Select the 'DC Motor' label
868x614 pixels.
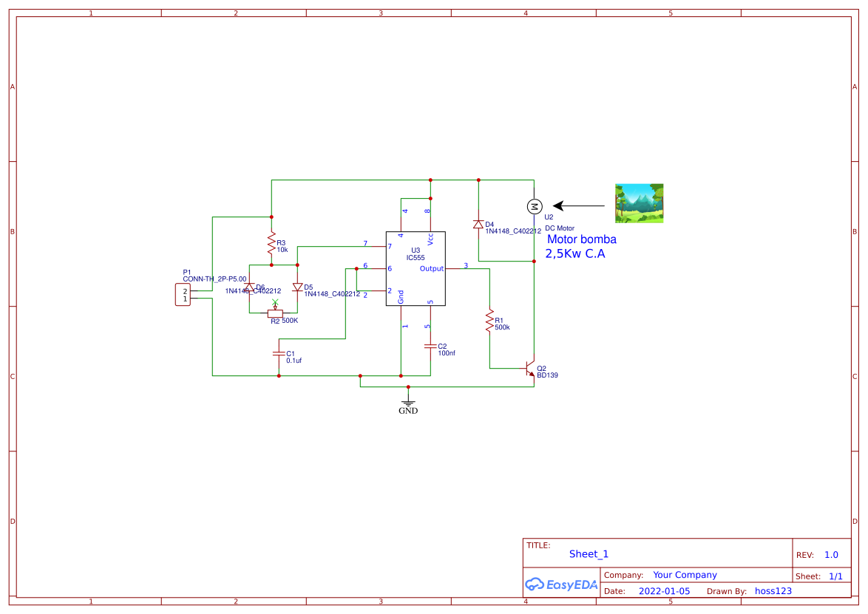point(560,228)
